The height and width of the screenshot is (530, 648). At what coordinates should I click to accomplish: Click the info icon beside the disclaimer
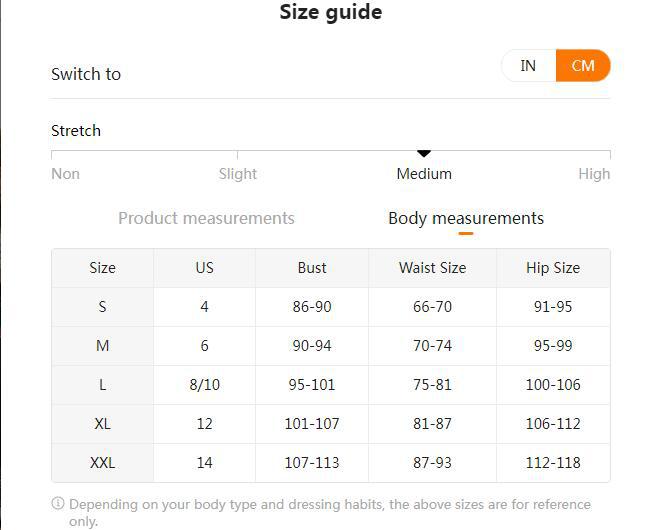58,504
